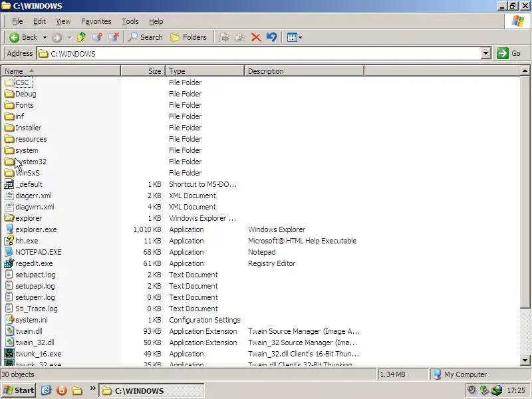Click the red Delete icon
Screen dimensions: 532x399
[256, 37]
